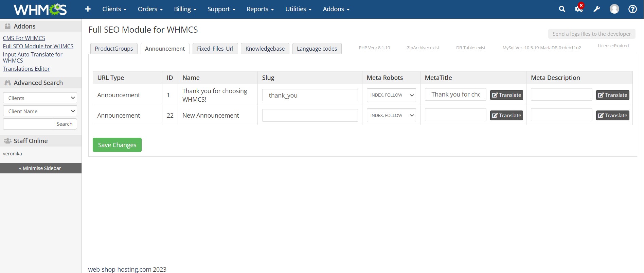
Task: Open the help question mark icon
Action: point(632,9)
